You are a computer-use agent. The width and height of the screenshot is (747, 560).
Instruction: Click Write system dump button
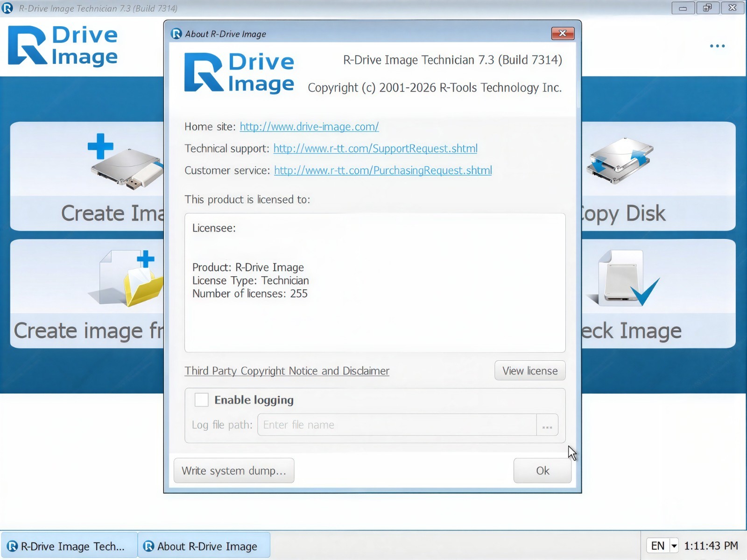click(x=234, y=470)
